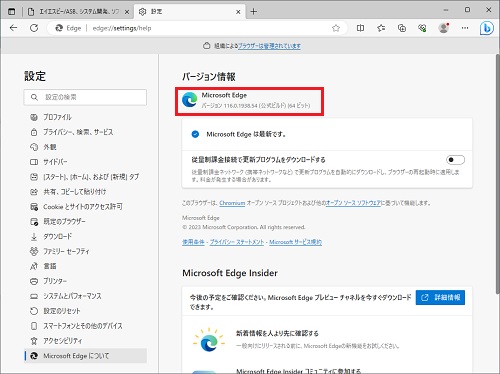Click 新着情報を人より先に確認する text
The height and width of the screenshot is (374, 500).
pyautogui.click(x=277, y=333)
